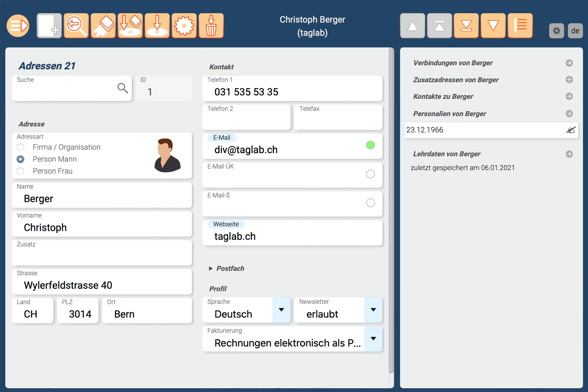Click the eraser clear-fields icon
This screenshot has width=588, height=392.
(x=103, y=26)
